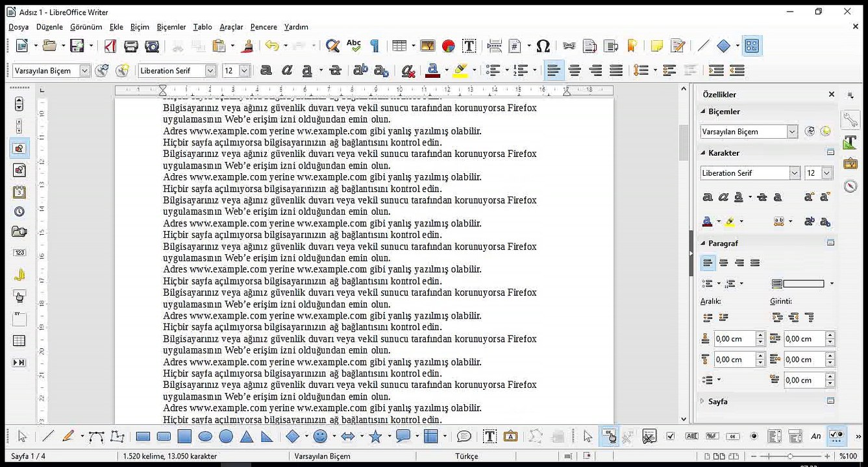Open font size dropdown in toolbar
Viewport: 868px width, 467px height.
[x=245, y=70]
